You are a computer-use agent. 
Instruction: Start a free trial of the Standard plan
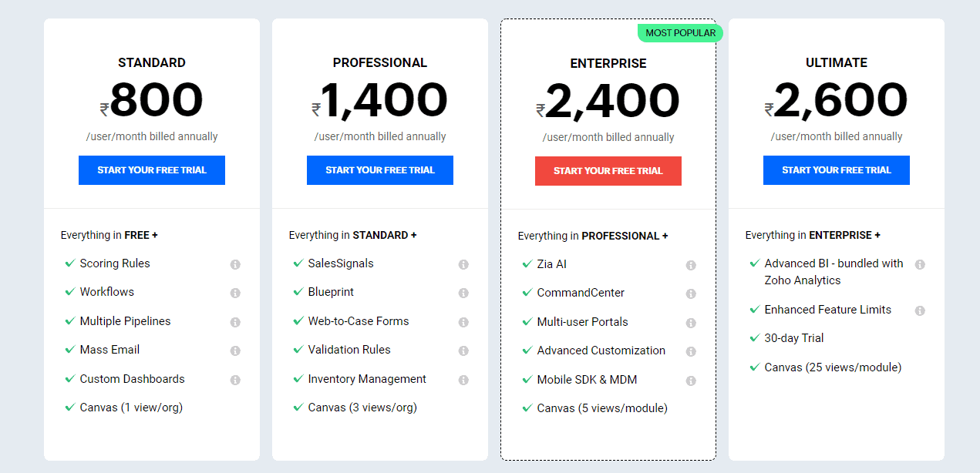pyautogui.click(x=151, y=170)
